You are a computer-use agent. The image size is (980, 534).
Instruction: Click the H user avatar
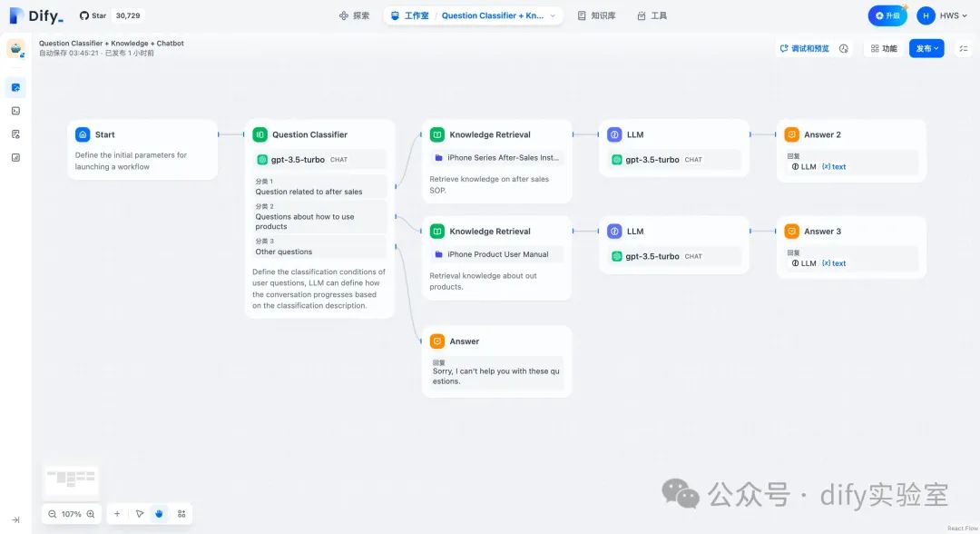coord(926,15)
